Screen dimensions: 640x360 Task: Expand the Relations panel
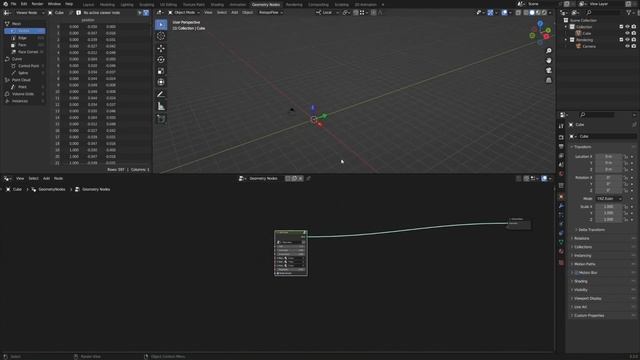tap(582, 238)
